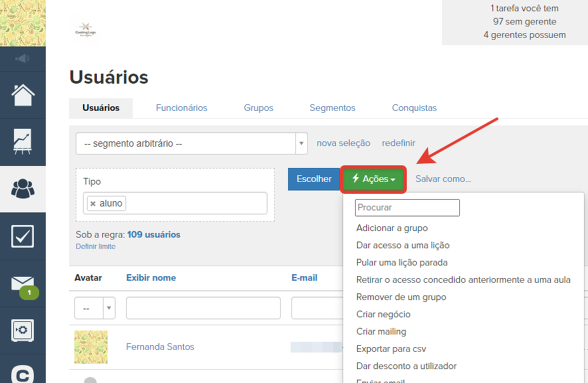Switch to the Funcionários tab
588x383 pixels.
[181, 108]
